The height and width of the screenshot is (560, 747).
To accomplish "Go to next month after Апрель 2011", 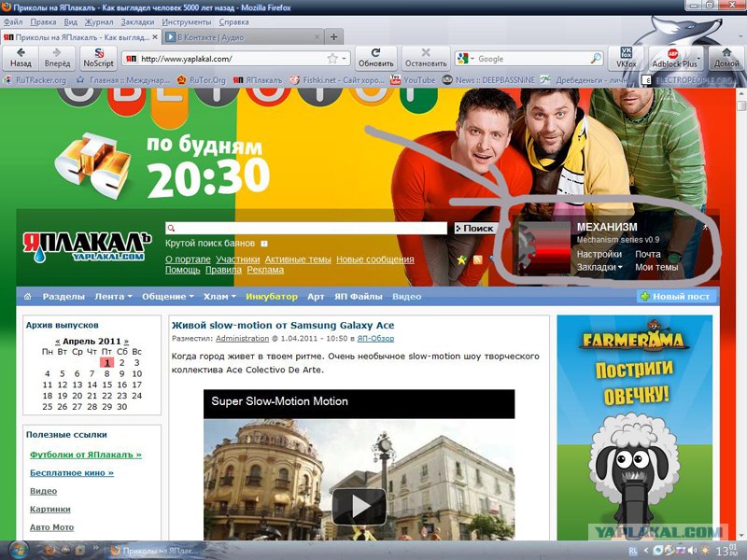I will pos(126,342).
